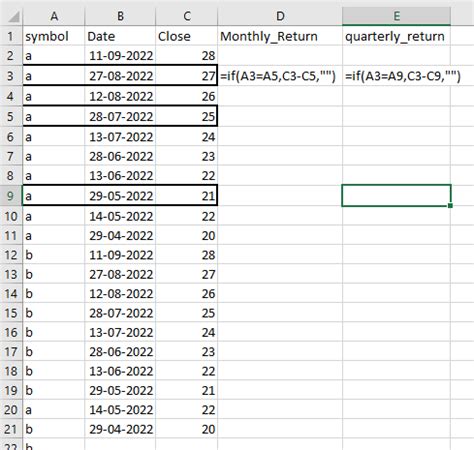This screenshot has width=474, height=450.
Task: Click the 'Date' header cell
Action: [120, 36]
